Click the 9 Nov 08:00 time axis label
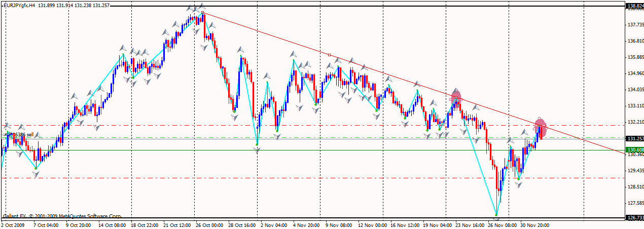Screen dimensions: 644x229 pos(339,224)
